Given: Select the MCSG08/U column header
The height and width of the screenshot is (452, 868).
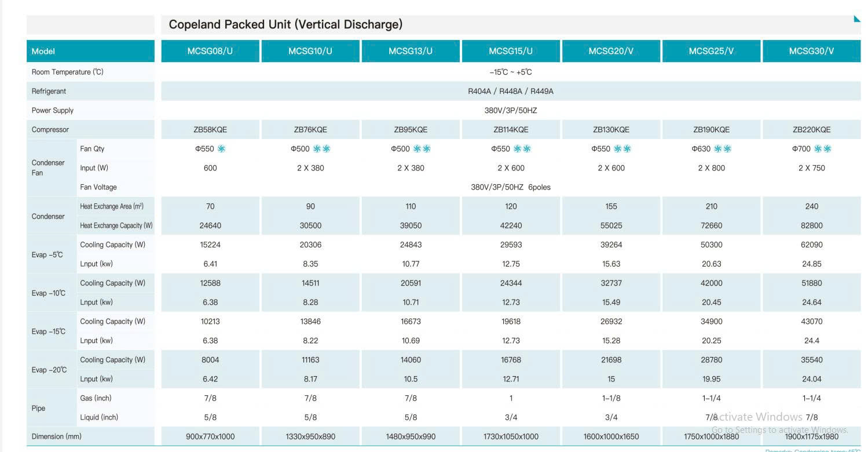Looking at the screenshot, I should click(210, 51).
